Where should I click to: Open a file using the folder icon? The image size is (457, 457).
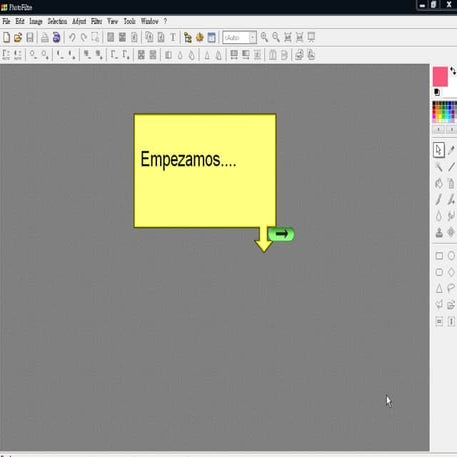click(x=18, y=37)
